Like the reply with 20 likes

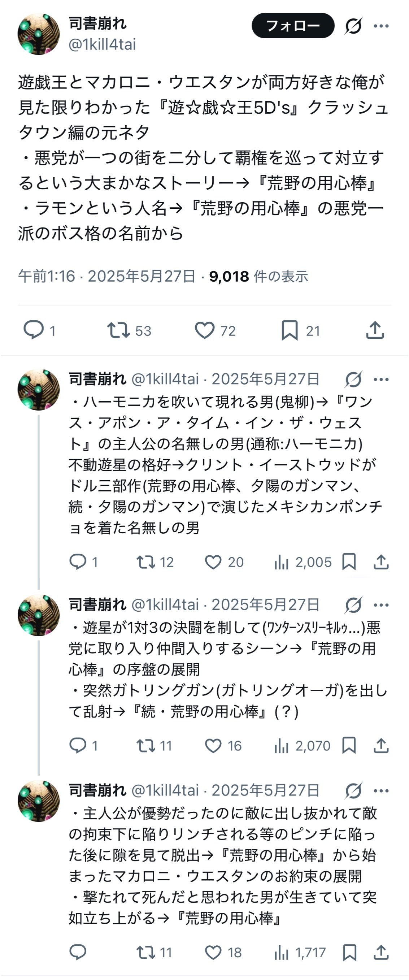[x=213, y=562]
